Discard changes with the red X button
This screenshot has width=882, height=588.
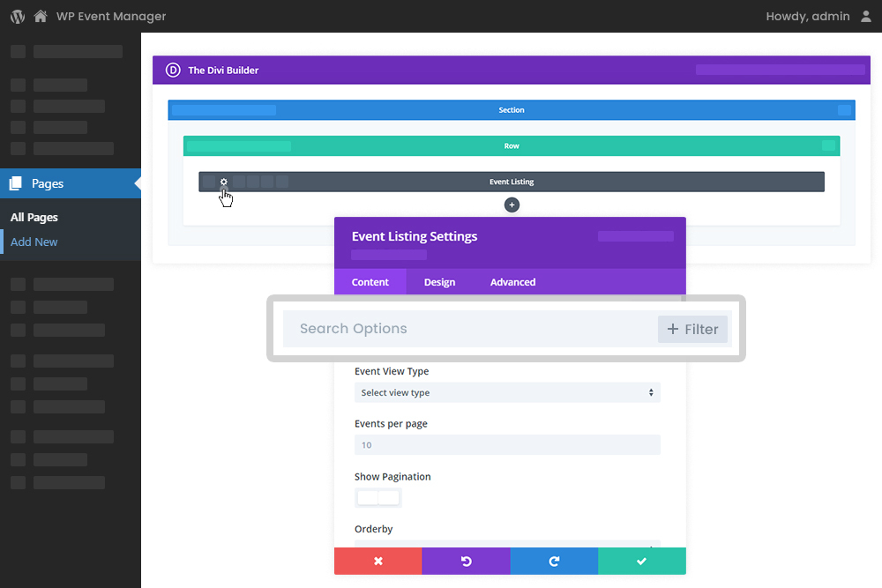tap(377, 561)
